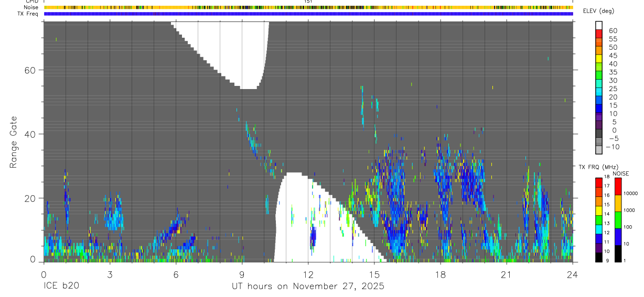The height and width of the screenshot is (297, 644).
Task: Click the '20' tick on Range Gate axis
Action: coord(29,198)
